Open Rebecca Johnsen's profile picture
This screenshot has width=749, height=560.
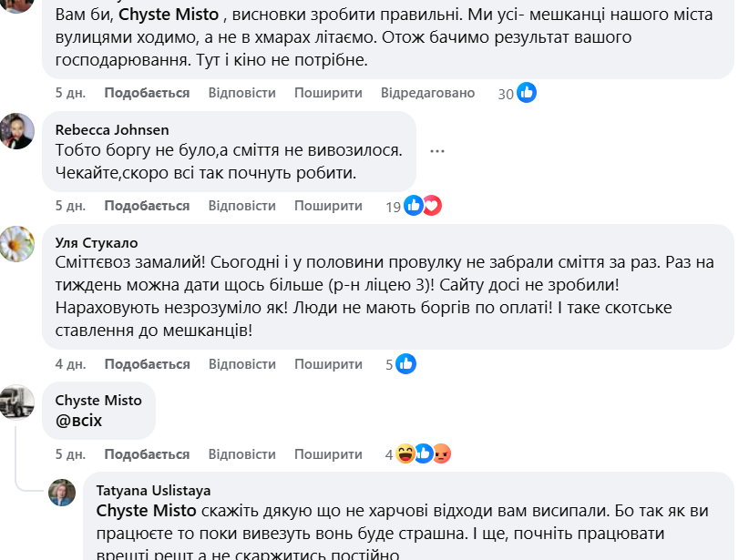16,132
